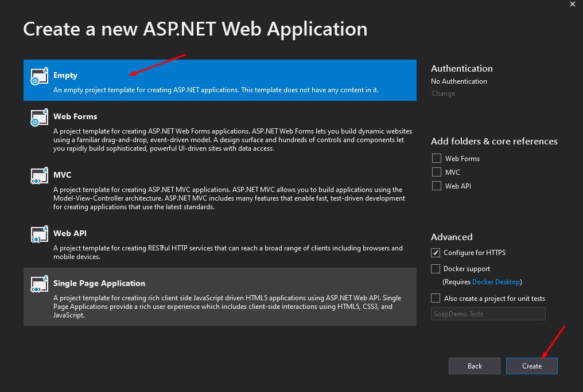Click the Create button
Image resolution: width=583 pixels, height=392 pixels.
click(531, 366)
